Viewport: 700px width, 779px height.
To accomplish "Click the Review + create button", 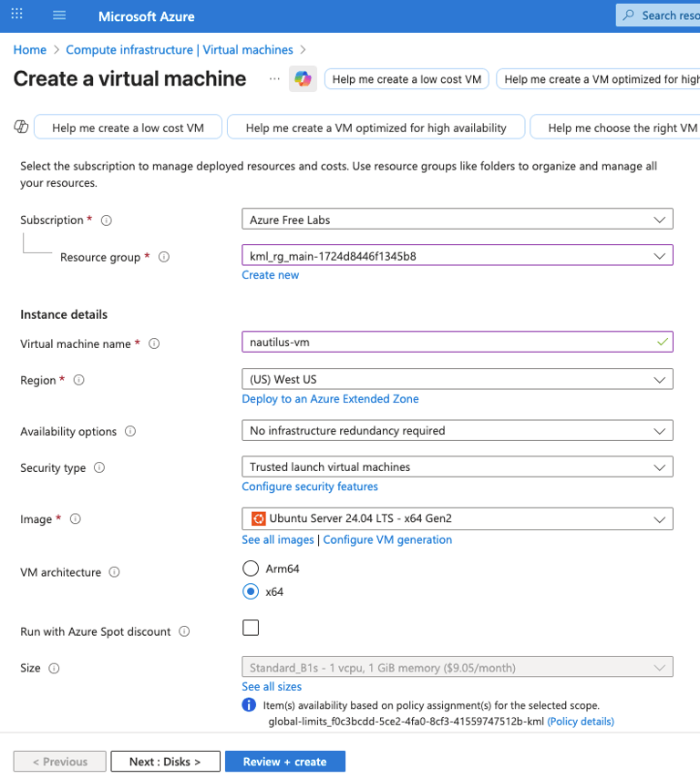I will coord(284,762).
